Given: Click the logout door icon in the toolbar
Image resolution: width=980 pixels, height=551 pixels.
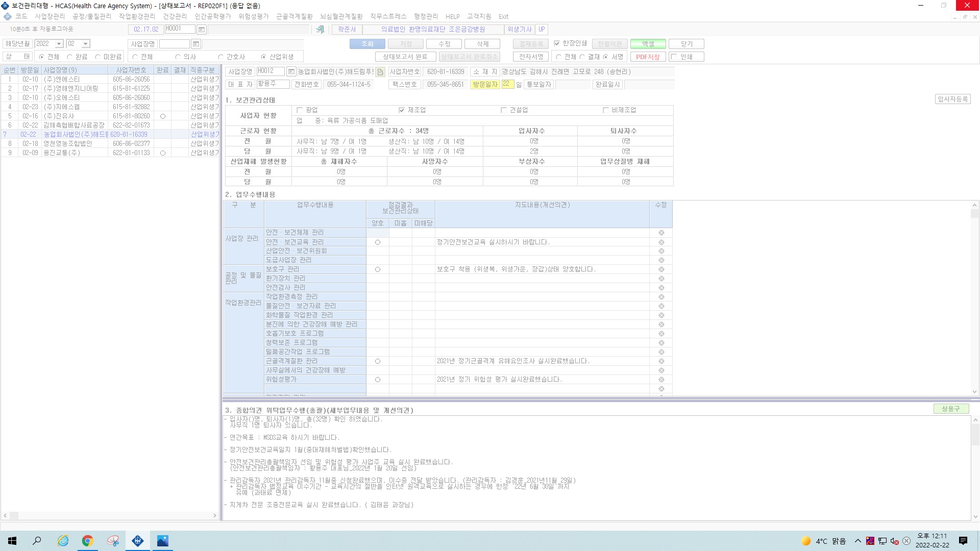Looking at the screenshot, I should [x=320, y=30].
